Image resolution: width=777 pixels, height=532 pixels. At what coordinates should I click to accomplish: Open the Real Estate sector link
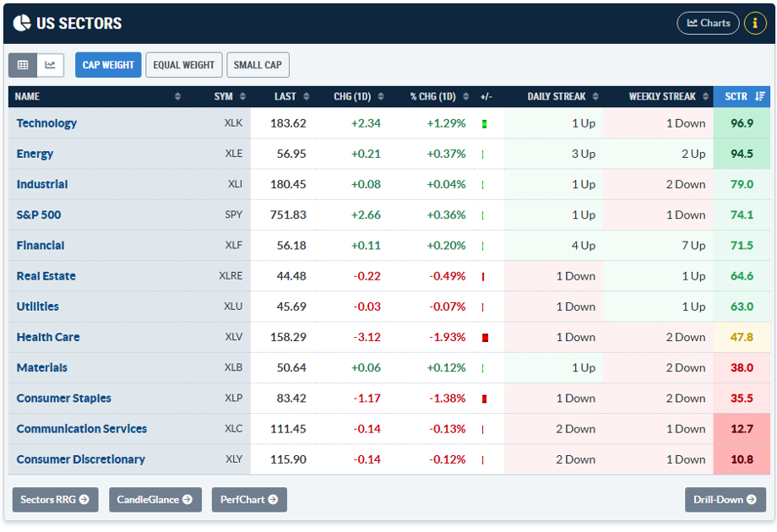46,276
